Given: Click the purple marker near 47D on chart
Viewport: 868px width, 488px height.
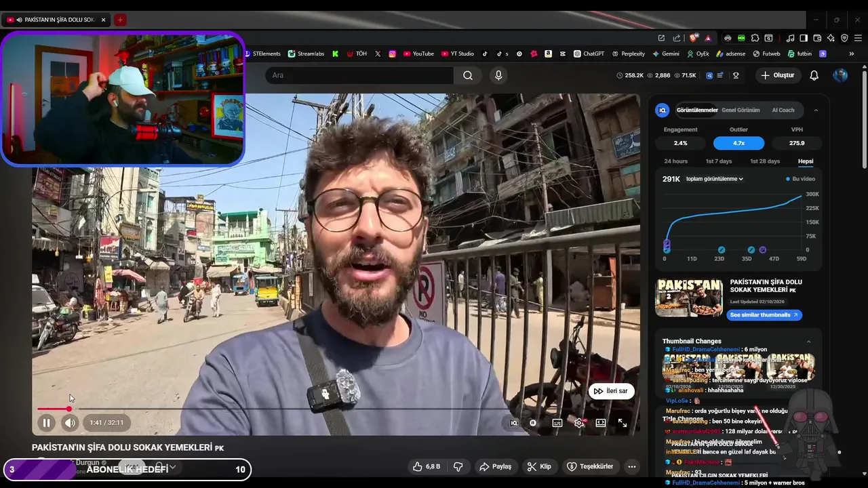Looking at the screenshot, I should 763,250.
